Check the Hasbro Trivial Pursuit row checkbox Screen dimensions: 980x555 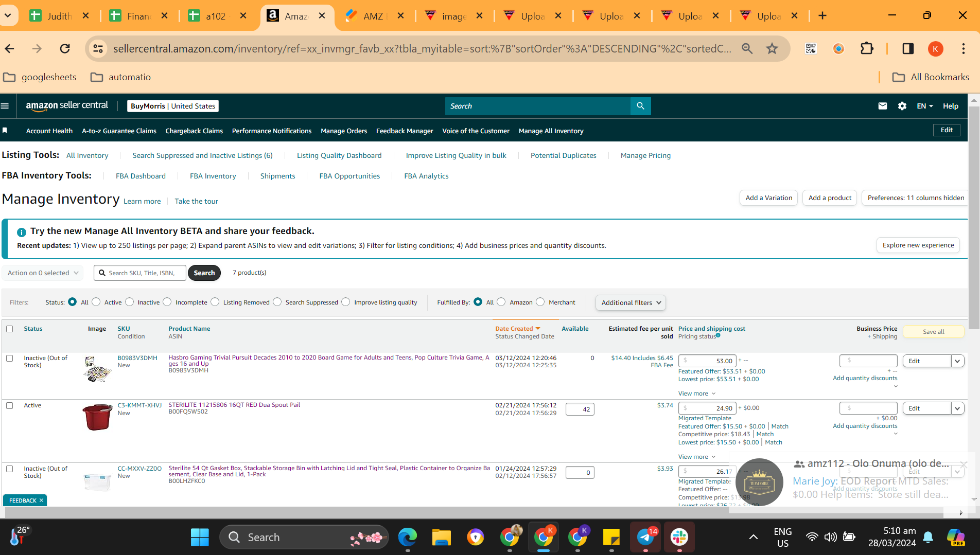pos(10,358)
